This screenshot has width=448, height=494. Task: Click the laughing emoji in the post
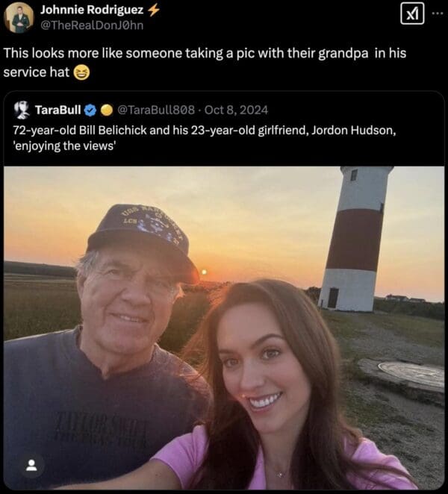[x=81, y=72]
